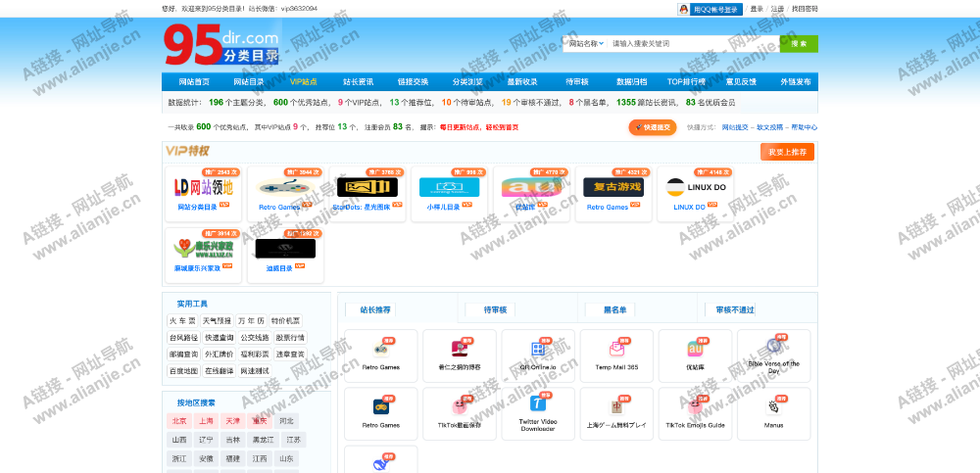Open the Bible Verse of the Day icon
This screenshot has height=473, width=980.
pyautogui.click(x=773, y=346)
